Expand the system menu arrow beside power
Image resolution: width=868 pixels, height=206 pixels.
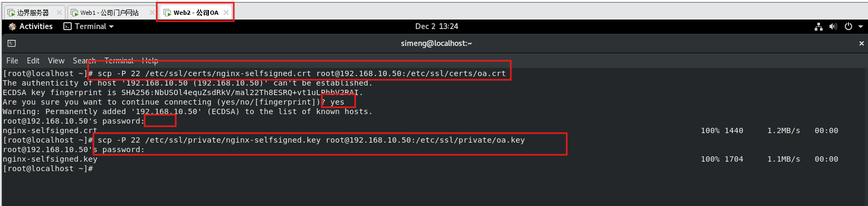[x=860, y=26]
